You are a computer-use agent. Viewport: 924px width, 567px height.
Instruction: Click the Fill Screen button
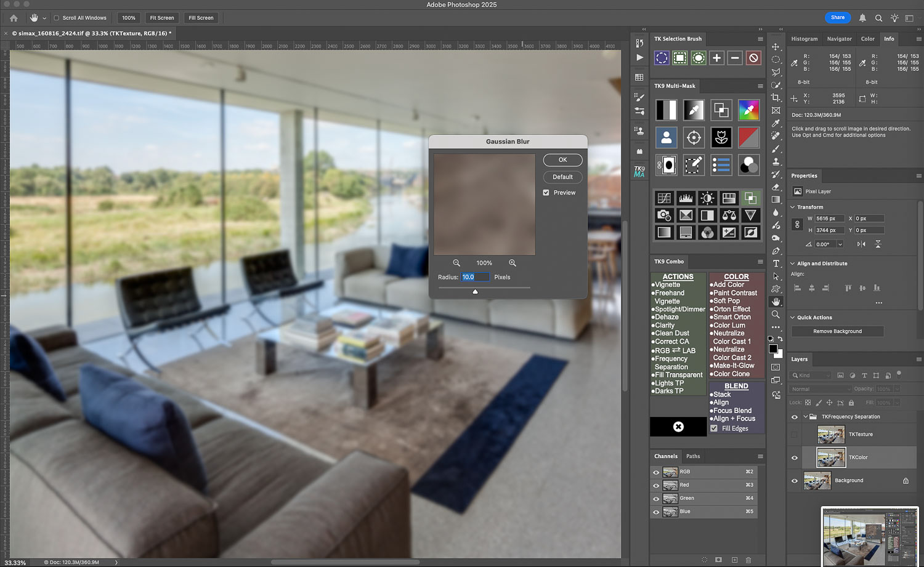tap(201, 18)
